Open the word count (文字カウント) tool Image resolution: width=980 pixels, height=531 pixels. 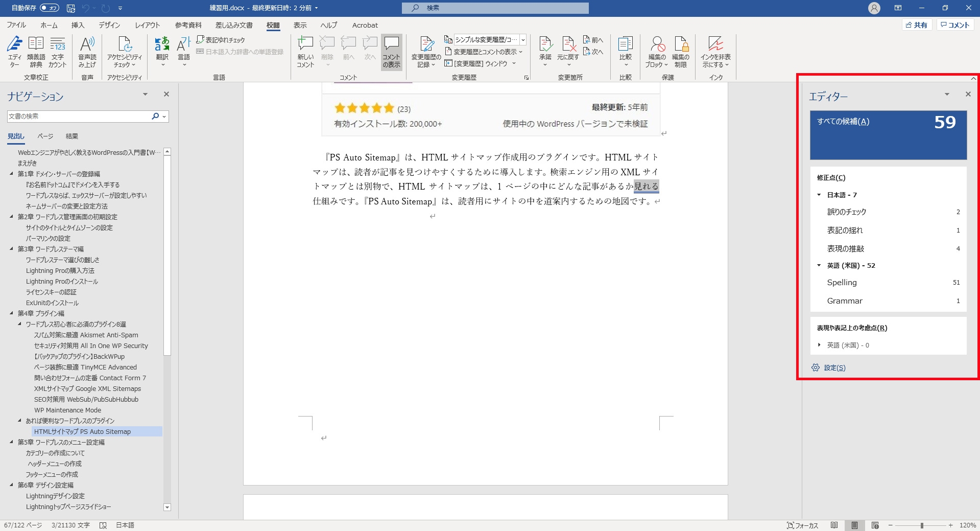pyautogui.click(x=57, y=52)
